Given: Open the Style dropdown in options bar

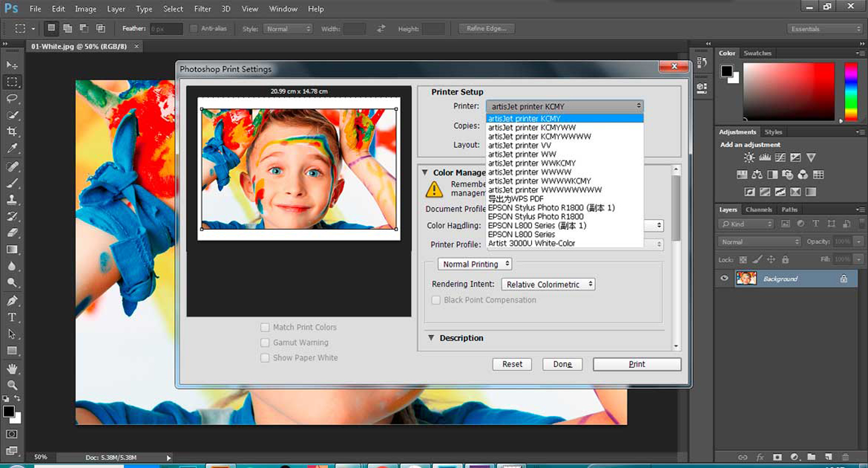Looking at the screenshot, I should [x=288, y=29].
